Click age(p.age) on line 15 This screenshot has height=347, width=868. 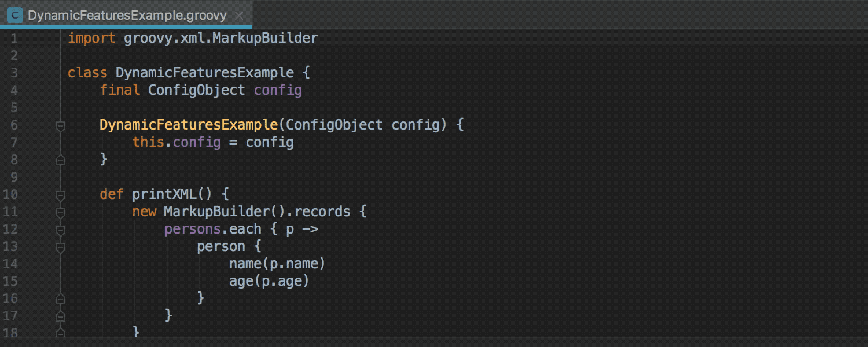(269, 281)
